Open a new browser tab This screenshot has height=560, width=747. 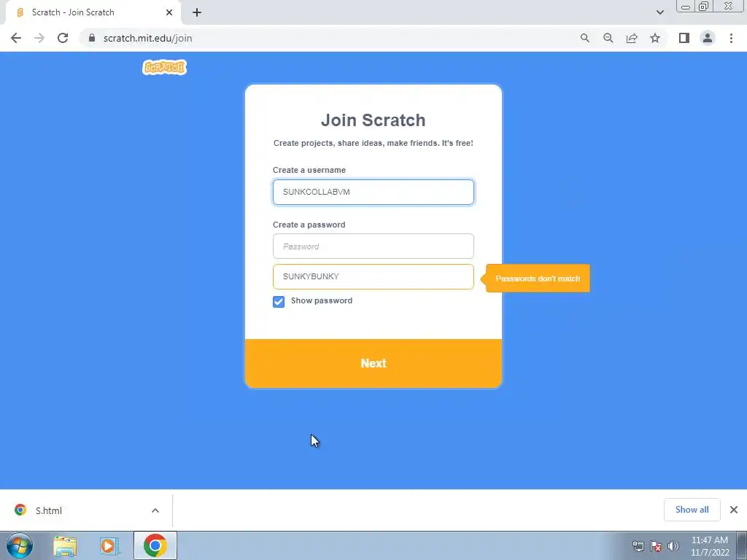tap(197, 12)
